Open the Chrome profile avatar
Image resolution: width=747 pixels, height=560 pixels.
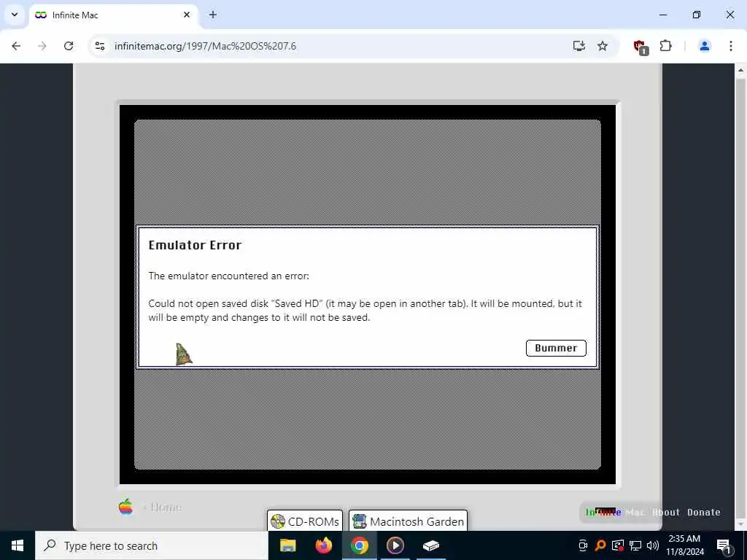705,46
